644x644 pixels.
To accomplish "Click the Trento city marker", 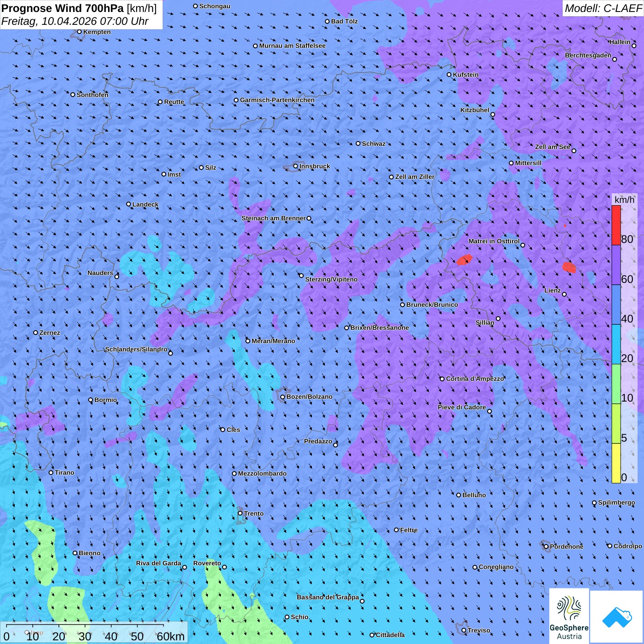I will (x=240, y=513).
